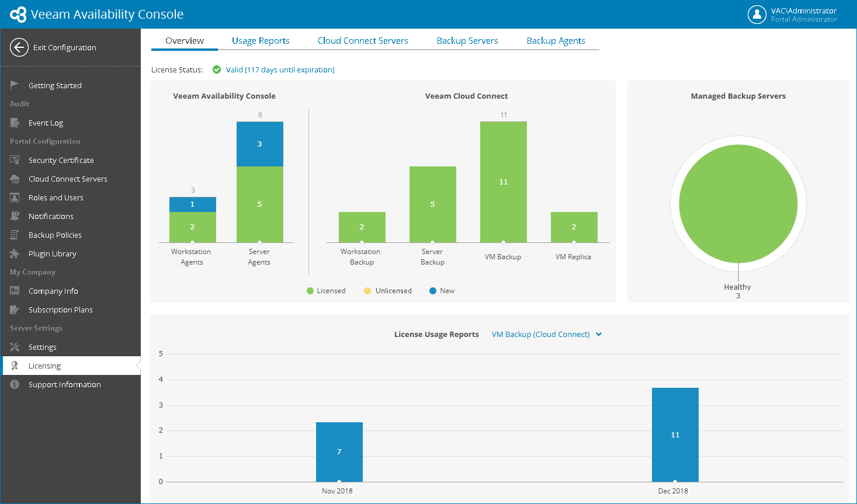
Task: Click the user avatar icon in header
Action: (757, 15)
